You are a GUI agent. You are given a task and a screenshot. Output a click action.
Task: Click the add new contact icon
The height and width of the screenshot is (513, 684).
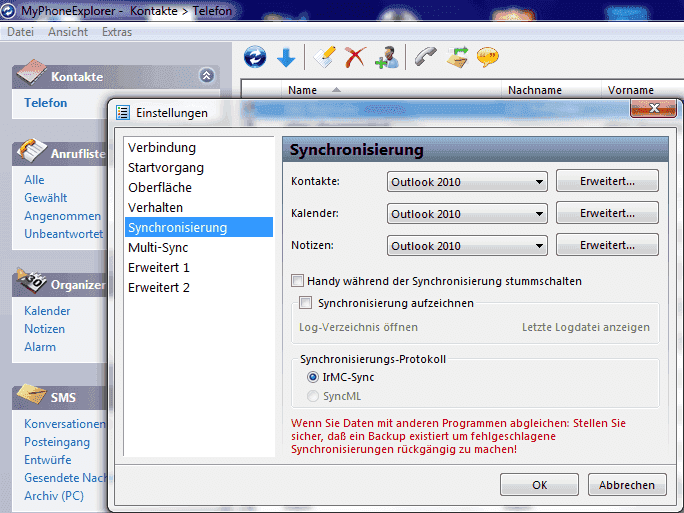coord(386,57)
